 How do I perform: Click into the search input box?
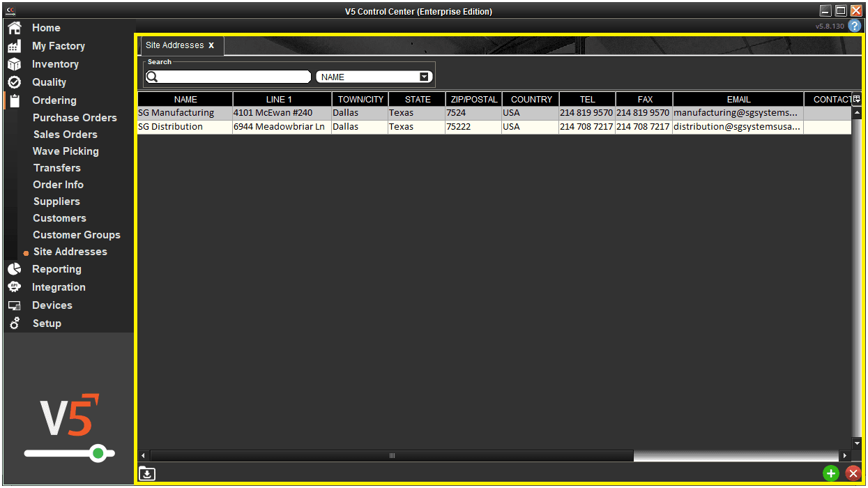click(228, 77)
